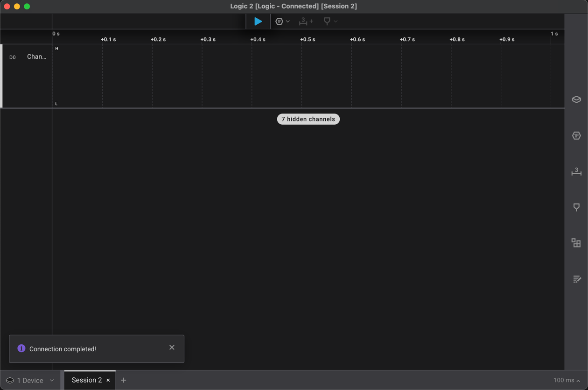Click the Chan... channel name
The width and height of the screenshot is (588, 390).
36,57
